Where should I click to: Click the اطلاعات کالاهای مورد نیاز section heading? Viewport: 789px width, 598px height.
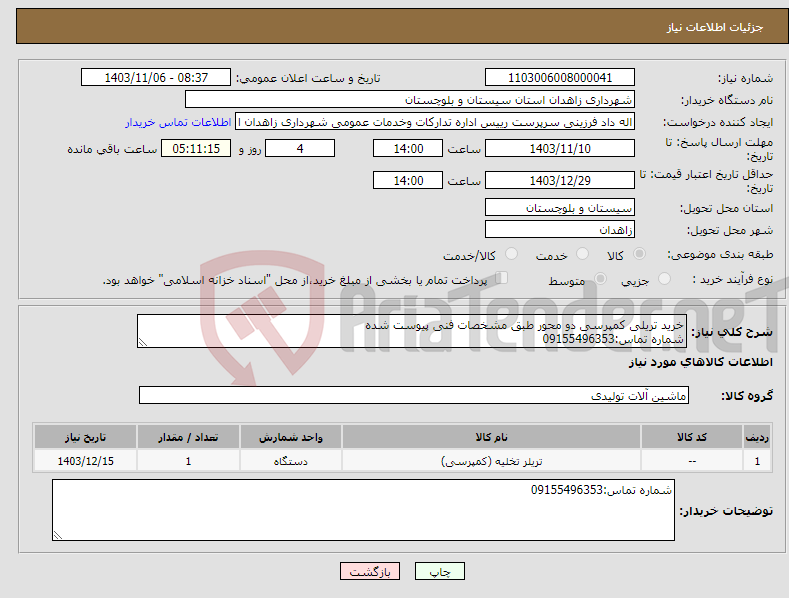700,362
